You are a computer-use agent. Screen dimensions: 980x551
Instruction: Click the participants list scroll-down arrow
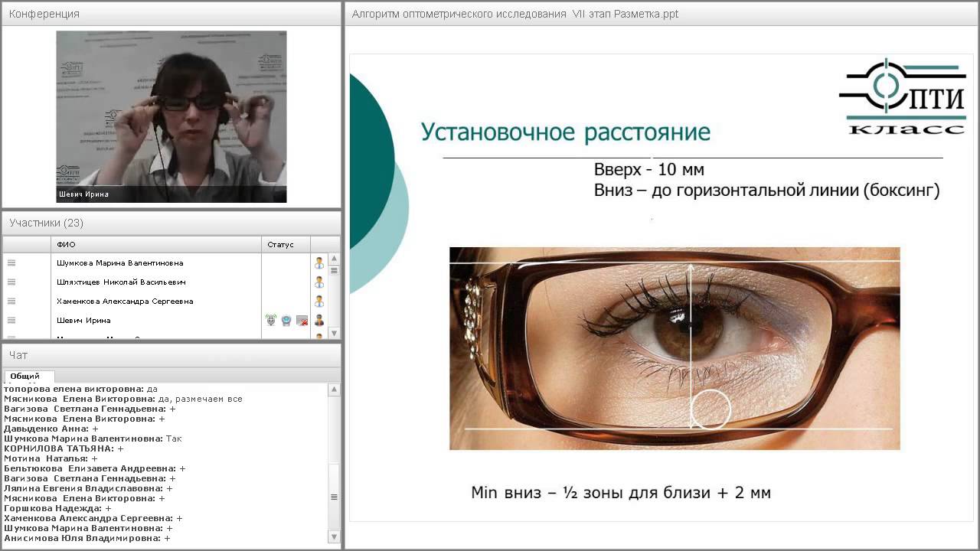click(x=335, y=335)
